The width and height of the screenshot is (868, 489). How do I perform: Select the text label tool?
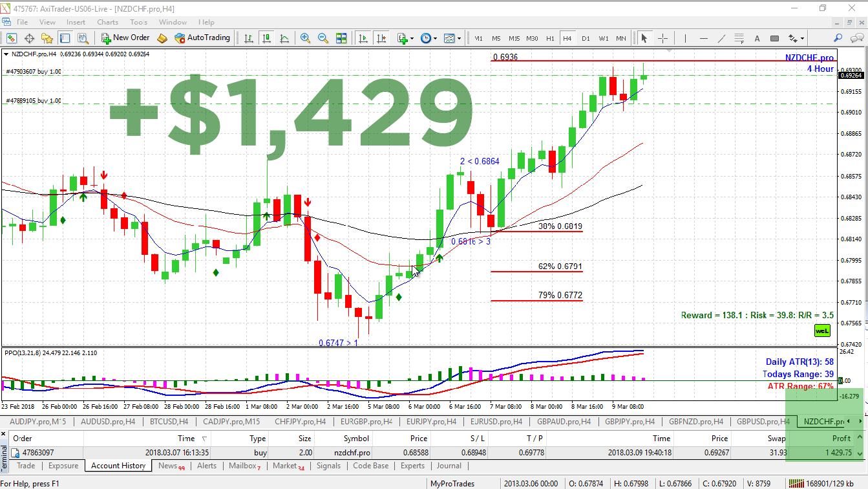click(x=757, y=38)
